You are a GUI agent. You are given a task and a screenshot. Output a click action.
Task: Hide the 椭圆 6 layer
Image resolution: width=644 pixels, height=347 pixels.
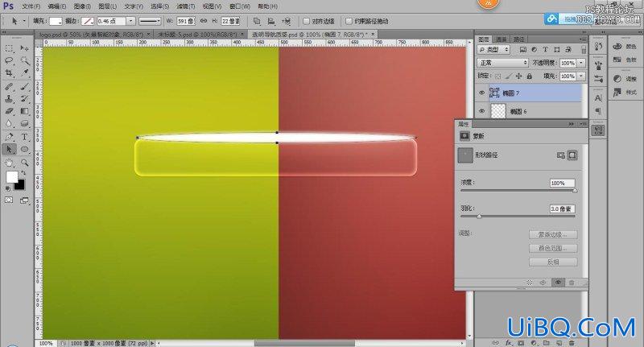(481, 111)
